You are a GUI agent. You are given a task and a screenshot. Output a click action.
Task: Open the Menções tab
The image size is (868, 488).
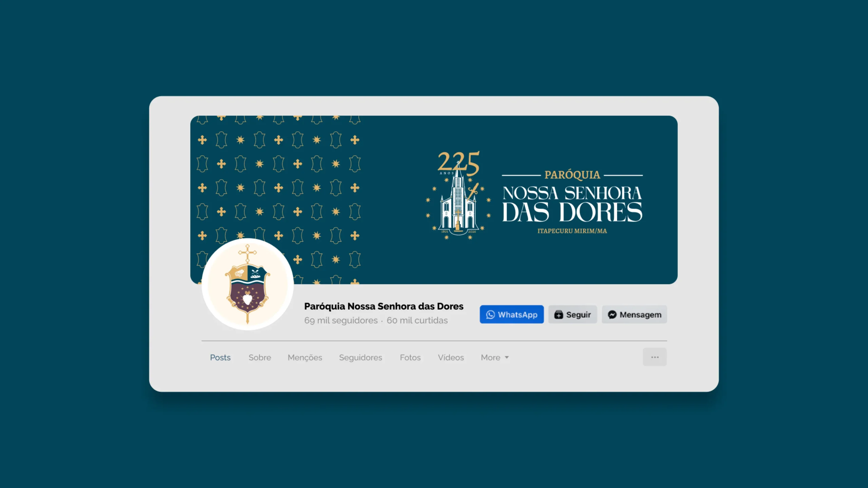pos(305,358)
